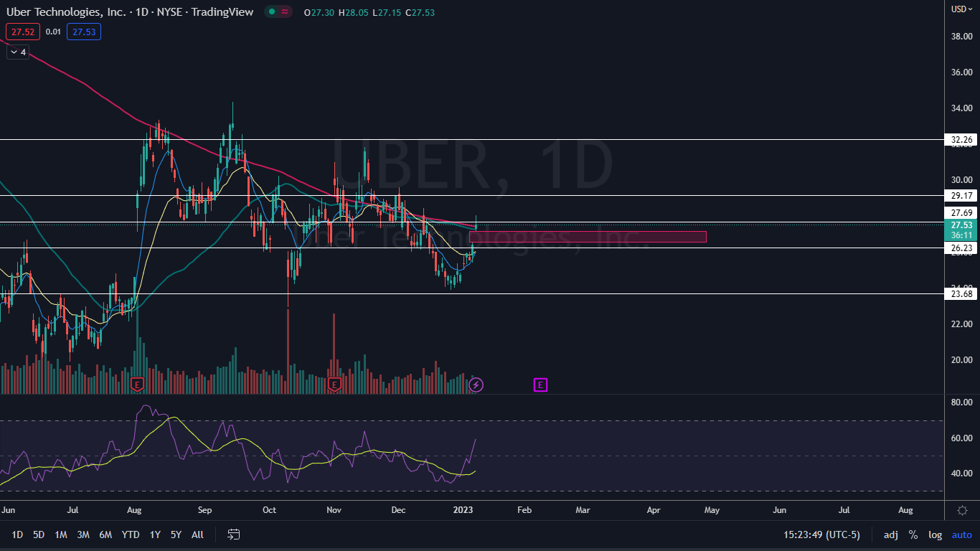980x551 pixels.
Task: Click the red 27.52 sell price button
Action: point(23,32)
